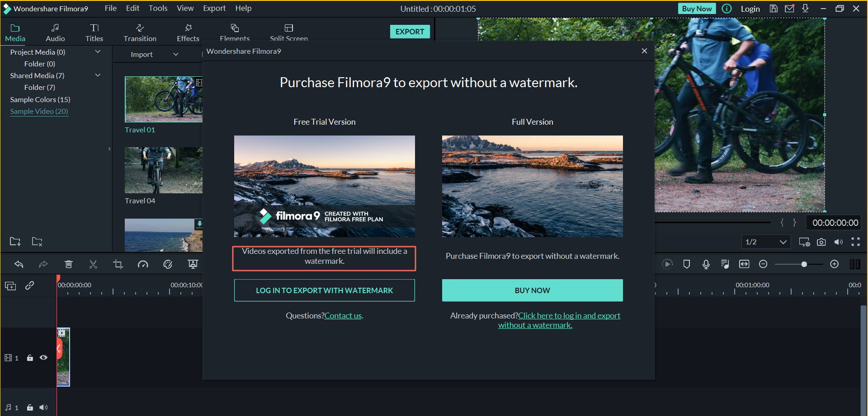Select the Travel 04 video thumbnail
Image resolution: width=868 pixels, height=416 pixels.
(163, 170)
